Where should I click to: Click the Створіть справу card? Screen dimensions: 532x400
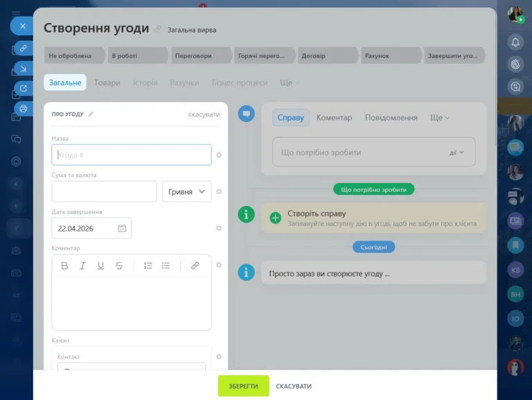click(373, 218)
